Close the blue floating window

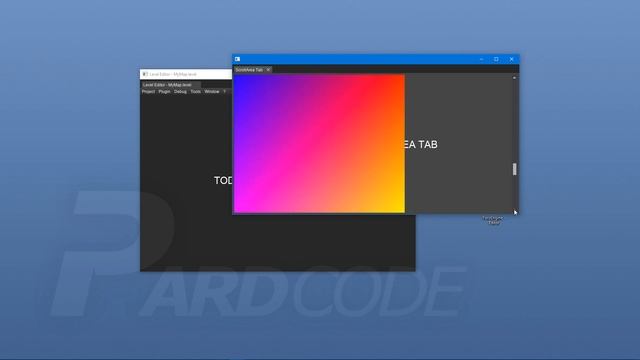tap(511, 59)
